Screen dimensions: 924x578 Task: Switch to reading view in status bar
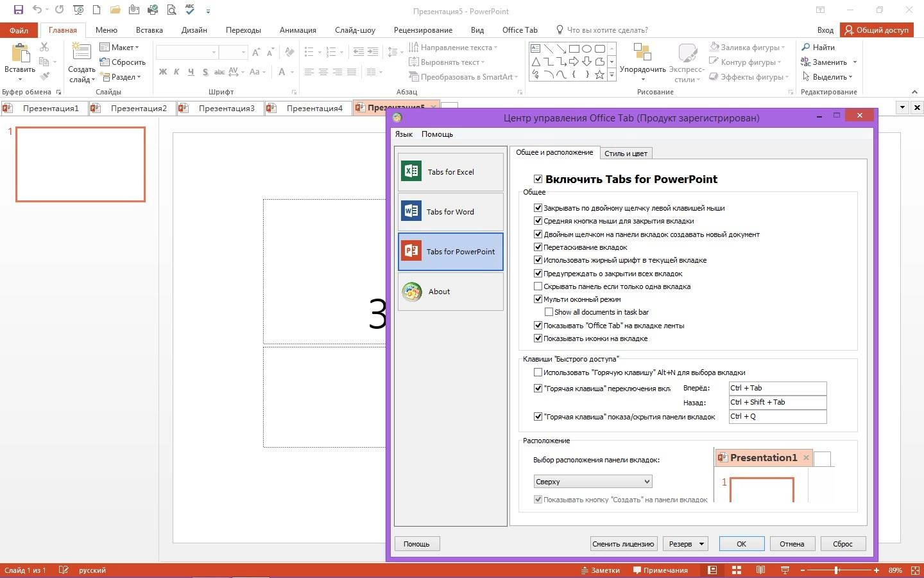coord(760,570)
